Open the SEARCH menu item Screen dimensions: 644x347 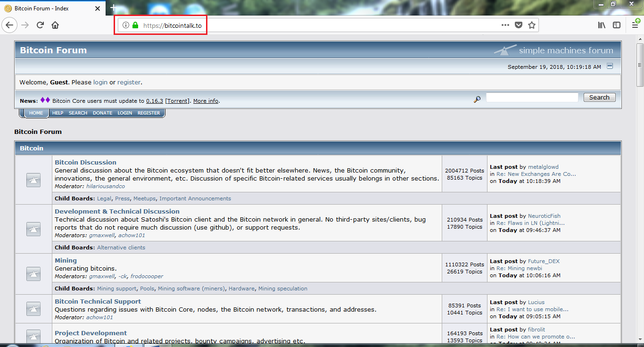tap(78, 113)
